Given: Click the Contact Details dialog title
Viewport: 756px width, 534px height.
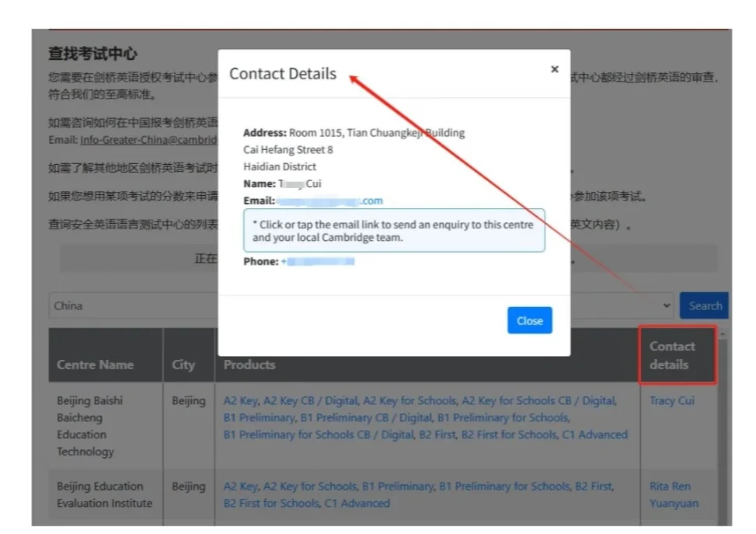Looking at the screenshot, I should [283, 74].
